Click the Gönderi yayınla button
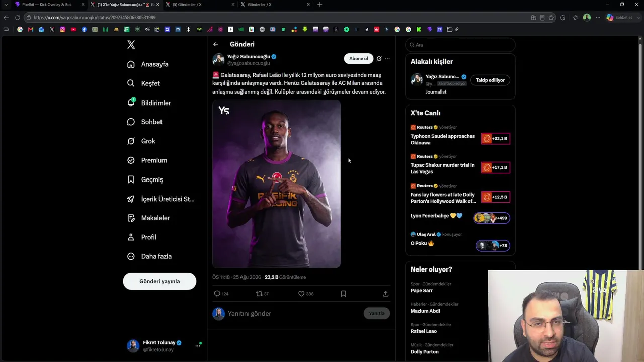Screen dimensions: 644x362 click(159, 281)
